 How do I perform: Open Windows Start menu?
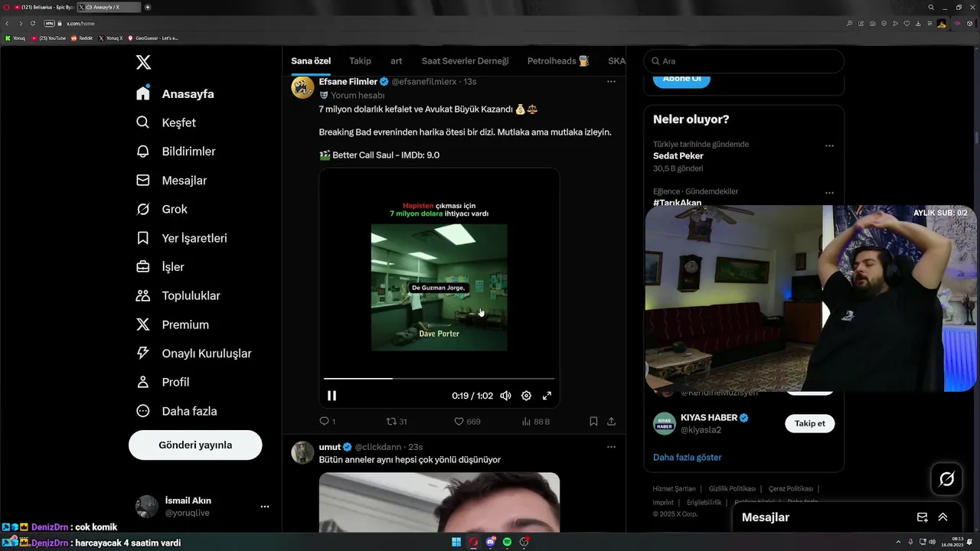click(456, 542)
